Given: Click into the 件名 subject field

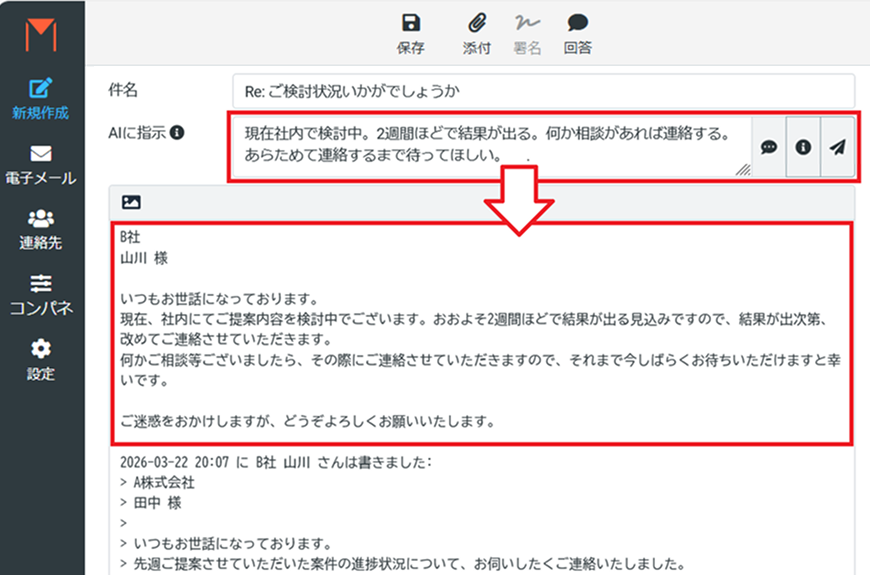Looking at the screenshot, I should click(543, 91).
